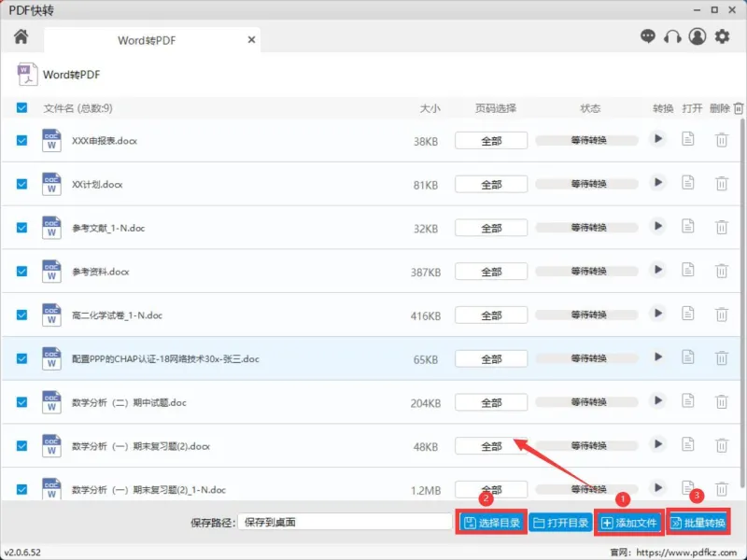The height and width of the screenshot is (560, 747).
Task: Delete 参考文献_1-N.doc with its trash icon
Action: [x=722, y=227]
